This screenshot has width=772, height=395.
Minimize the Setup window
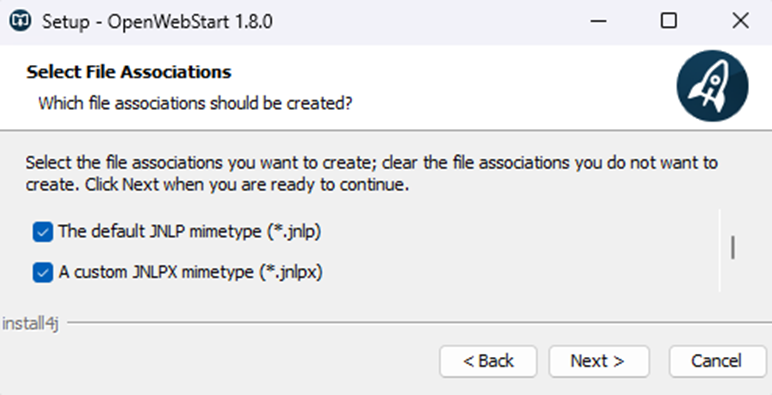[x=598, y=21]
